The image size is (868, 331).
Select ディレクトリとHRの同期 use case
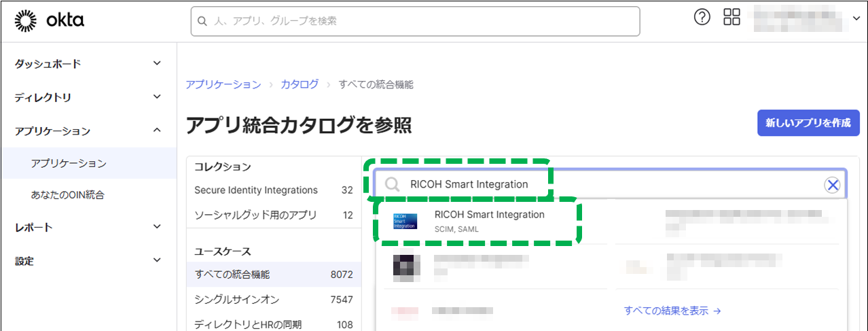coord(274,324)
